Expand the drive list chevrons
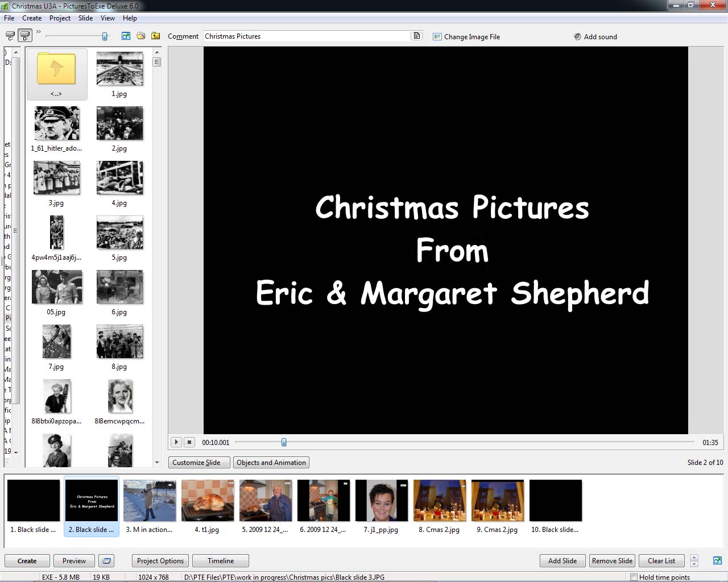The height and width of the screenshot is (582, 728). click(x=39, y=32)
